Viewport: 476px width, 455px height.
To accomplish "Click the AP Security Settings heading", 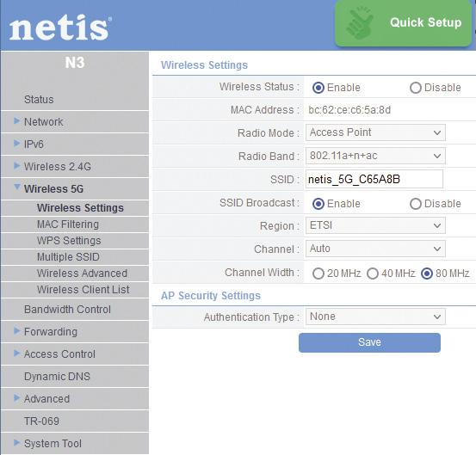I will 211,295.
